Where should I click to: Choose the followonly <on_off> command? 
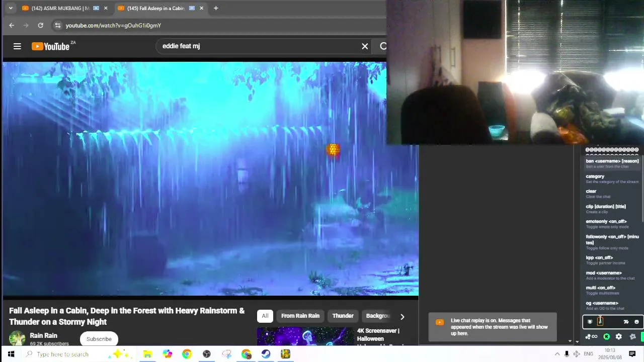(612, 242)
